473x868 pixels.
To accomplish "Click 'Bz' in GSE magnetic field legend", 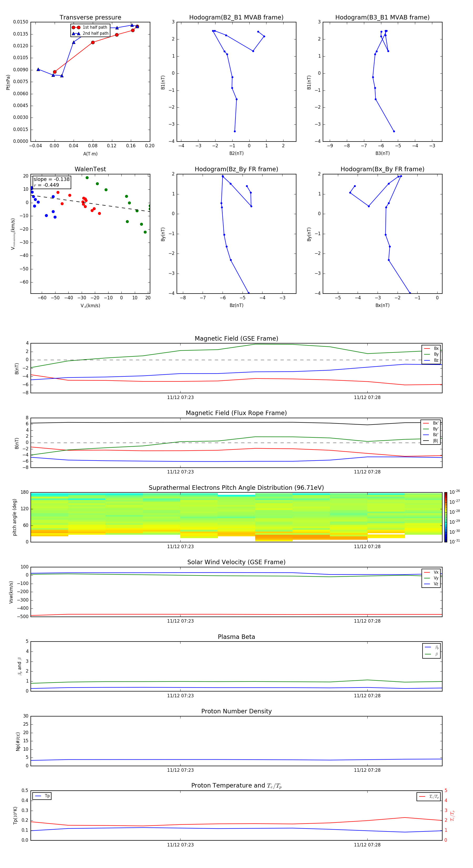I will click(431, 360).
